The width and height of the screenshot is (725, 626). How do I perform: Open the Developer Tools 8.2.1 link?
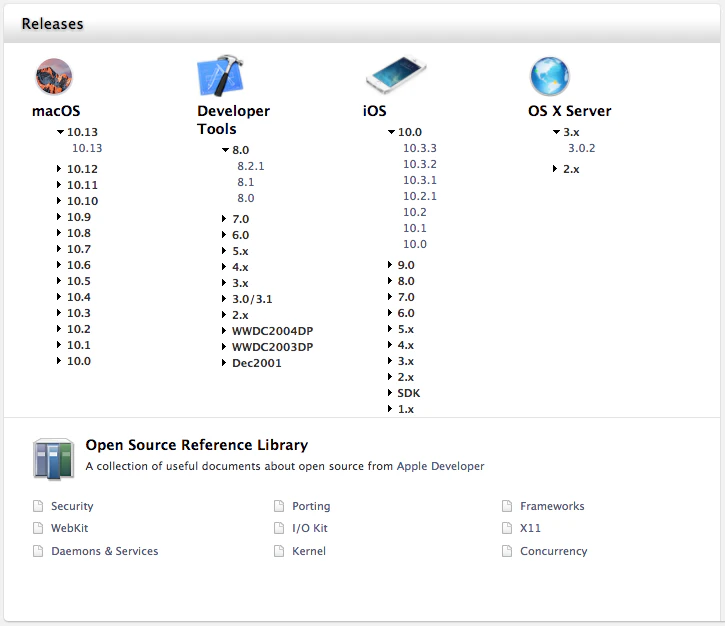(251, 166)
